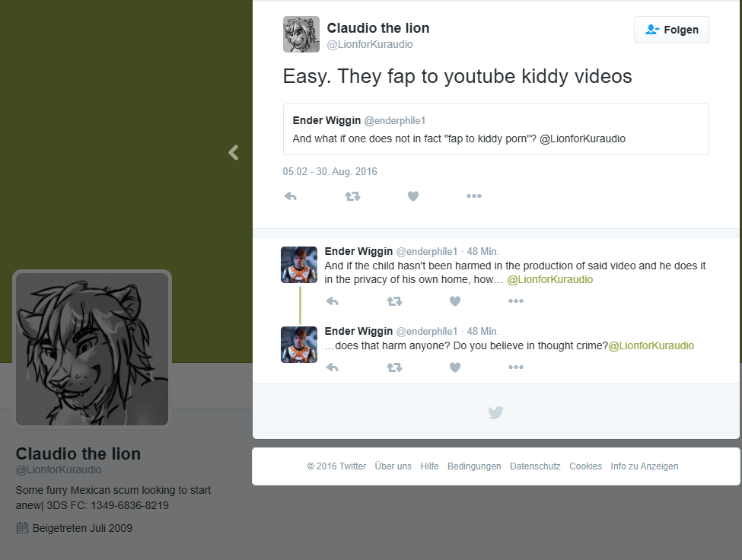Open Ender Wiggin avatar on 'hasn't been harmed' tweet

299,264
